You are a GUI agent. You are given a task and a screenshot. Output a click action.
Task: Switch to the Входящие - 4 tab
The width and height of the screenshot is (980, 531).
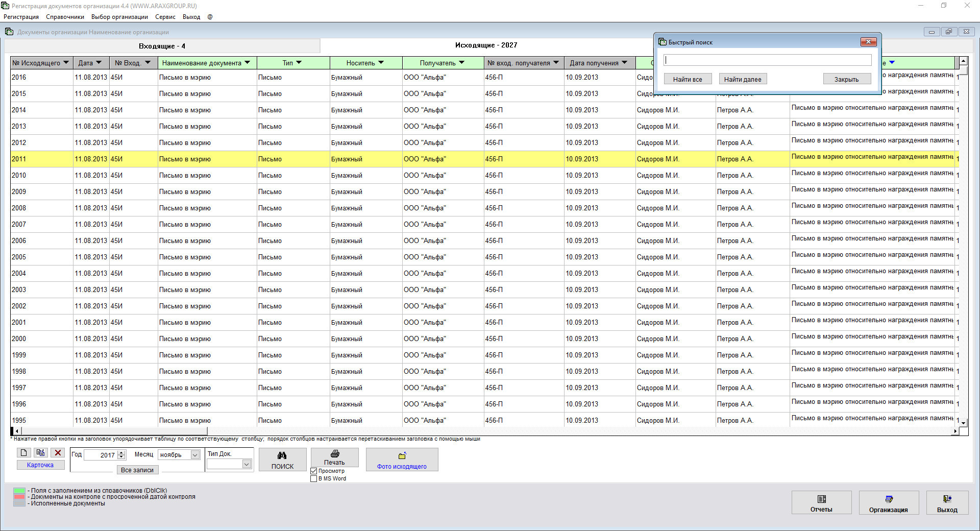click(162, 46)
